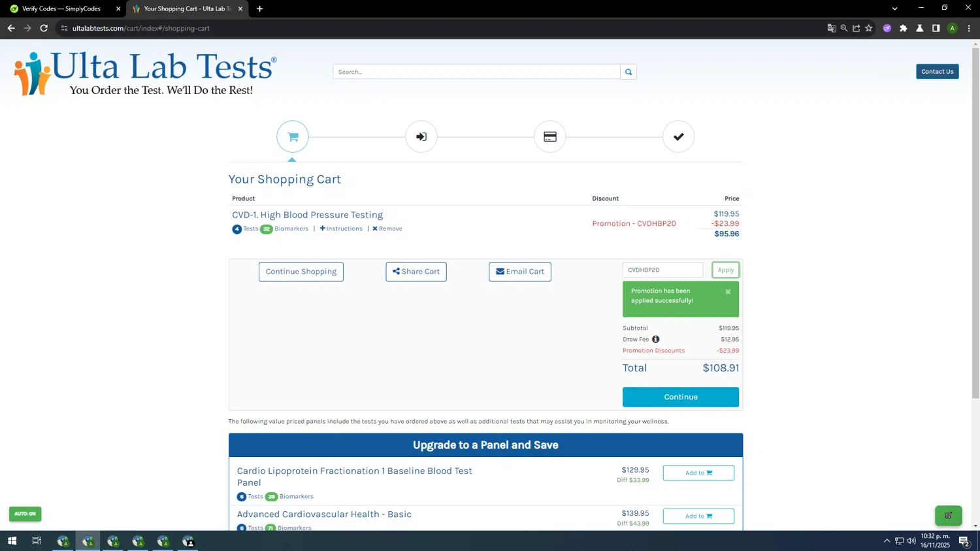Add Cardio Lipoprotein Fractionation panel to cart
This screenshot has width=980, height=551.
(698, 473)
